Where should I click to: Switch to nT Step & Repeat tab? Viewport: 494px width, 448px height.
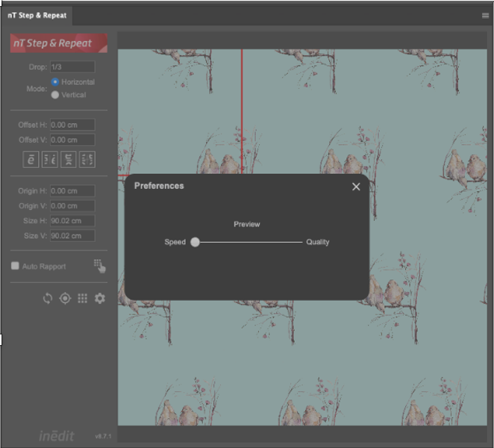pos(37,16)
